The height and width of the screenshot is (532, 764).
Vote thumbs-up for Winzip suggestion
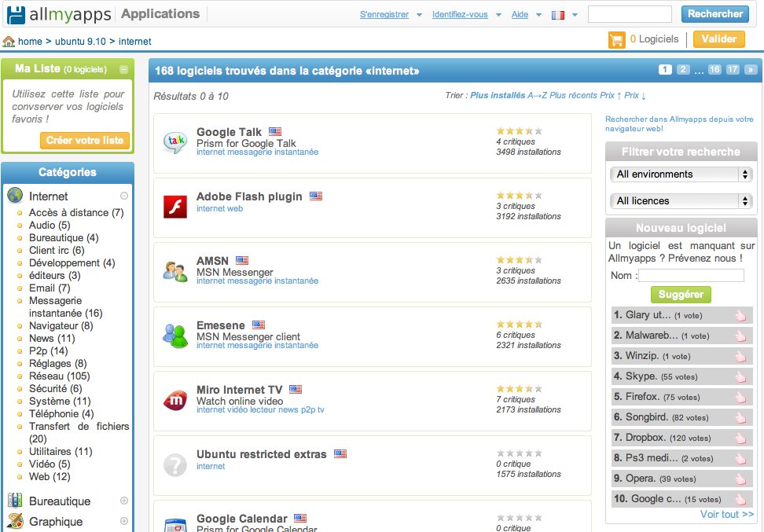coord(740,356)
